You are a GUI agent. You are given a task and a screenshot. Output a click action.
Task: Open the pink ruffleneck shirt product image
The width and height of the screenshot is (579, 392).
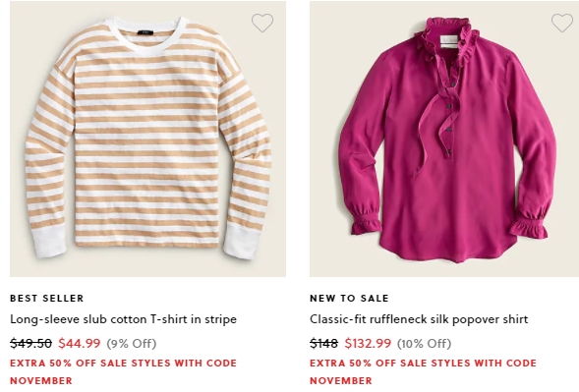pyautogui.click(x=444, y=139)
